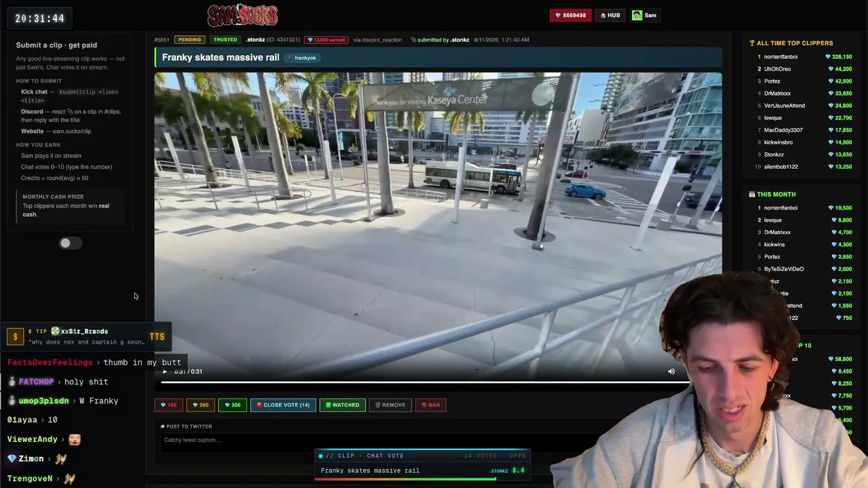Select ByTeSiZeViDeO in This Month list
Viewport: 868px width, 488px height.
click(x=784, y=269)
